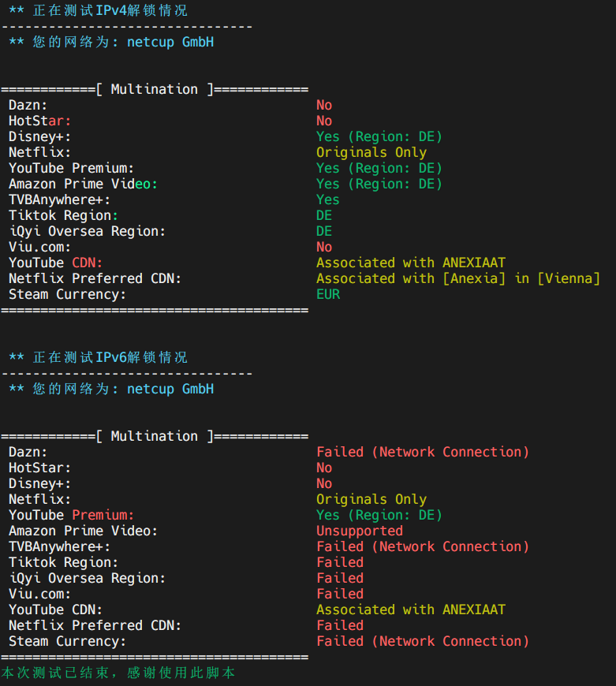Click the 'netcup GmbH' network name under IPv4
Viewport: 616px width, 686px height.
[x=170, y=42]
